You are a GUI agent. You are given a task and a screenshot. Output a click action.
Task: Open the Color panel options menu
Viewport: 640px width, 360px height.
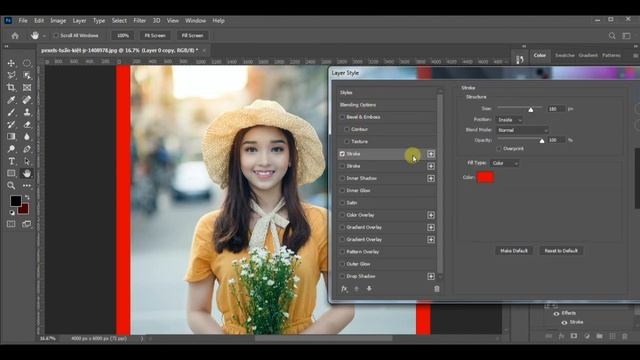pyautogui.click(x=636, y=56)
